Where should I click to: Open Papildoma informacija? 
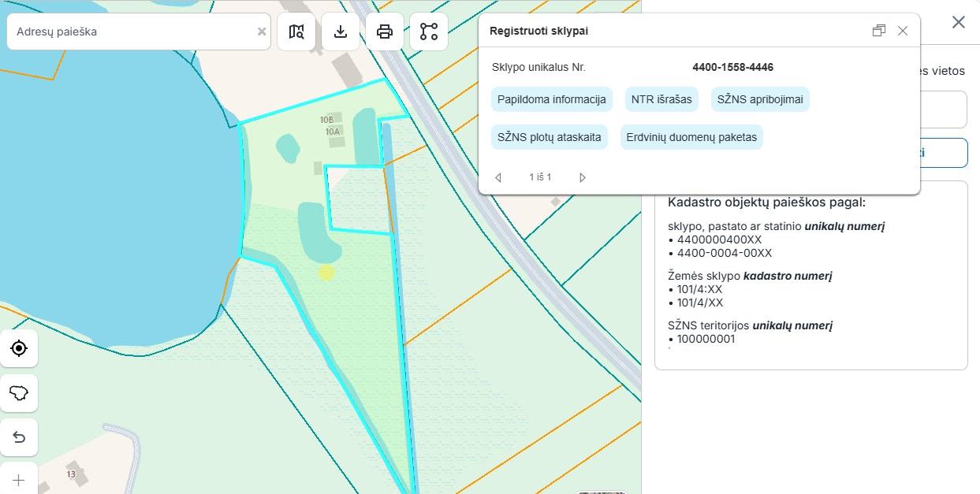click(x=552, y=99)
